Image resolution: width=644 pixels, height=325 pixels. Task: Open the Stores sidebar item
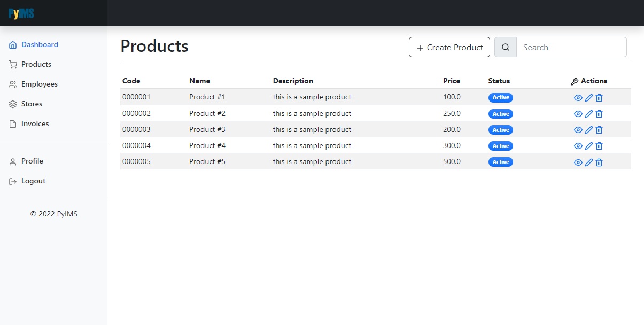coord(32,104)
